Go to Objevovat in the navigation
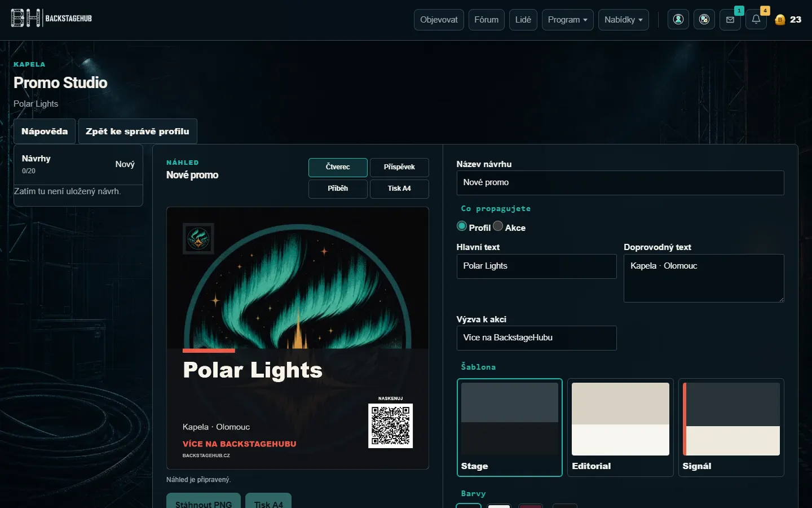 click(439, 19)
